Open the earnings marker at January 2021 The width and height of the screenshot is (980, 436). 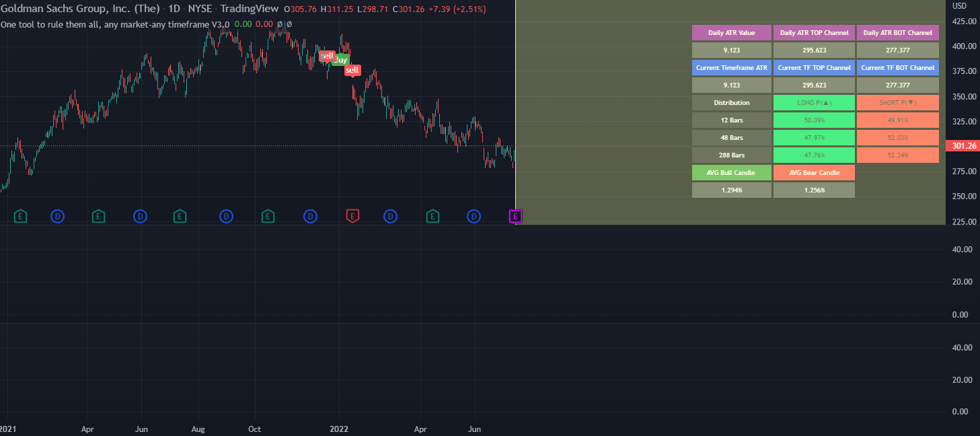(21, 216)
